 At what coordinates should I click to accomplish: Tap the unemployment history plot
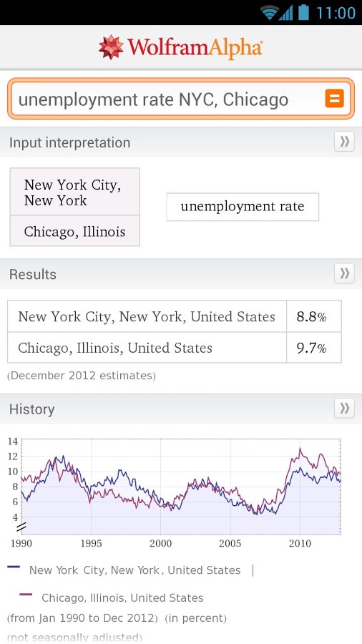coord(180,487)
